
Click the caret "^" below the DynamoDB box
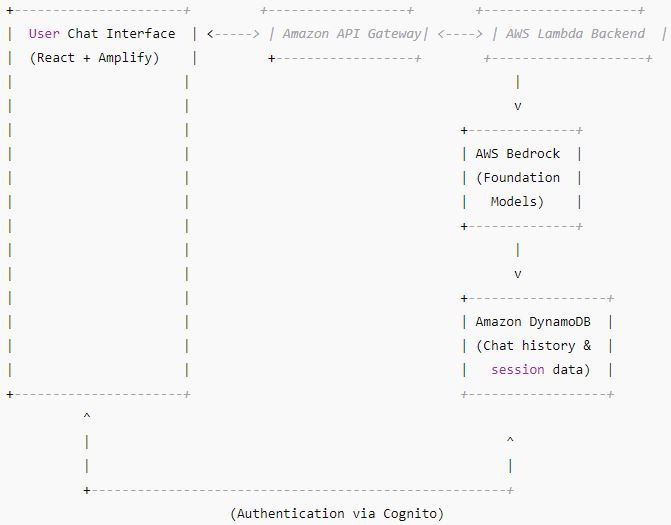point(510,439)
